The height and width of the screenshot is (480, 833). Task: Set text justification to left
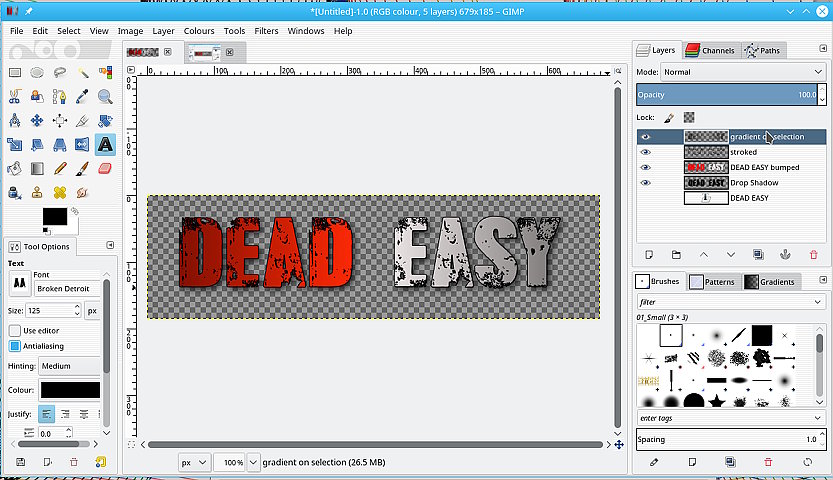point(46,414)
